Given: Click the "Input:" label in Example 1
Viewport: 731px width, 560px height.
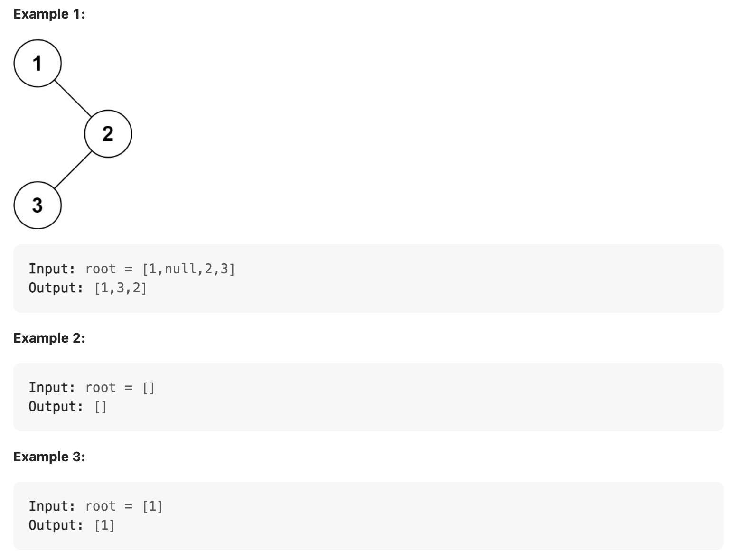Looking at the screenshot, I should pyautogui.click(x=52, y=269).
